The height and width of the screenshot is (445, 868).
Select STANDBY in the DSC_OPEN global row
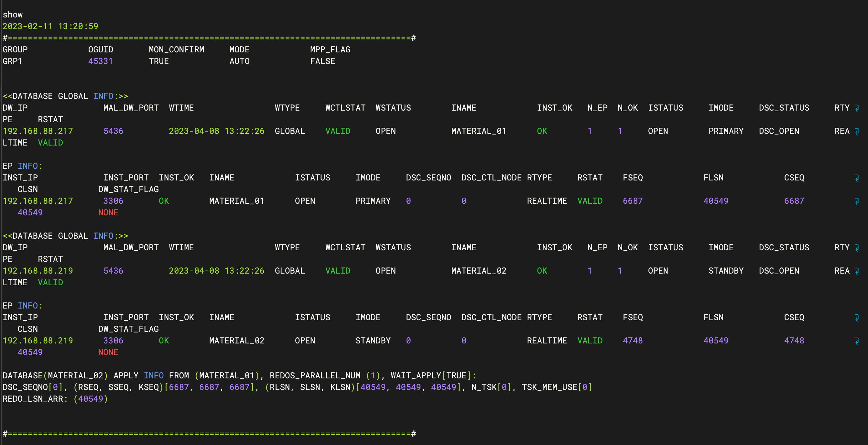pyautogui.click(x=726, y=271)
